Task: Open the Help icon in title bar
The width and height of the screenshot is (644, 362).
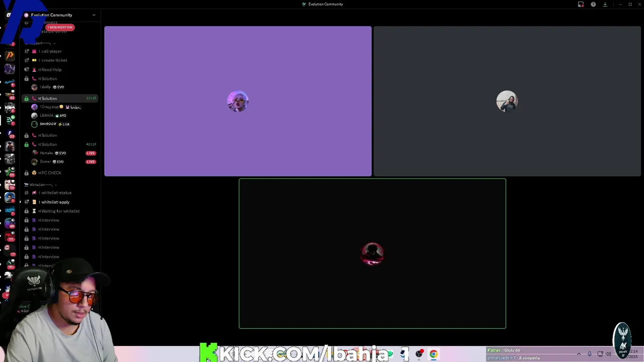Action: coord(593,4)
